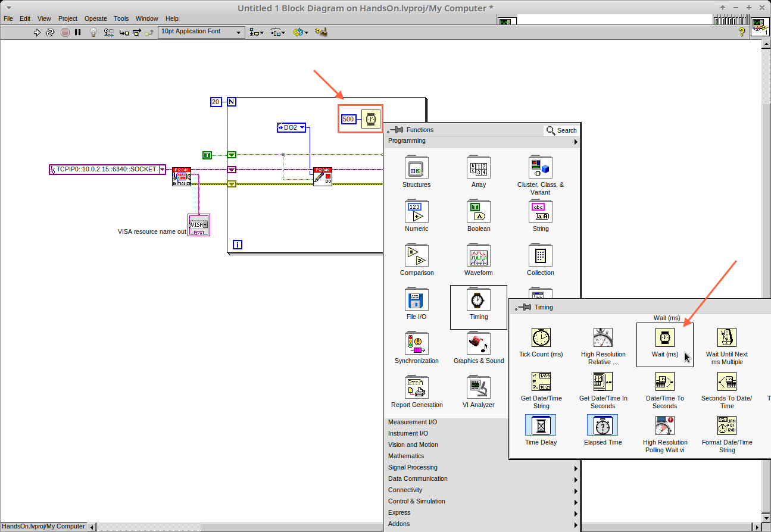Screen dimensions: 771x532
Task: Open Report Generation palette
Action: pos(417,392)
